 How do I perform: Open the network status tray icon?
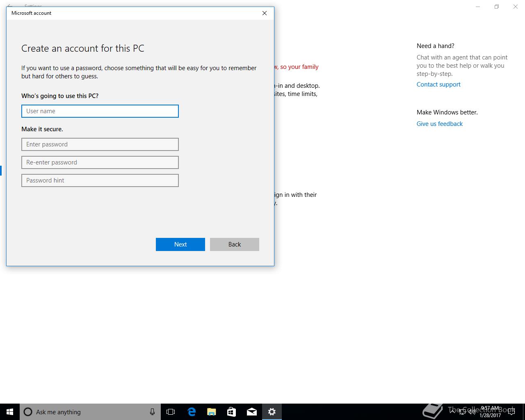(462, 412)
